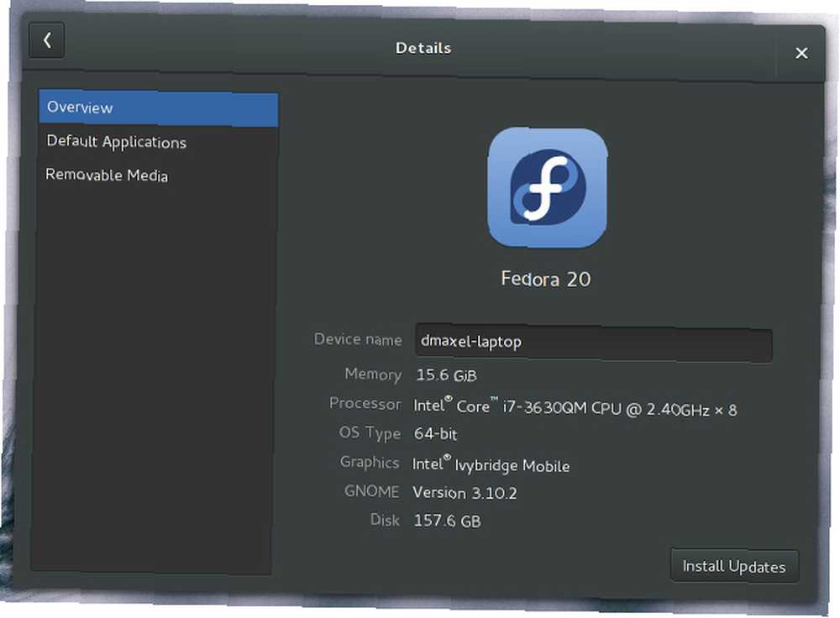Click the Memory label
The height and width of the screenshot is (618, 840).
click(x=373, y=374)
